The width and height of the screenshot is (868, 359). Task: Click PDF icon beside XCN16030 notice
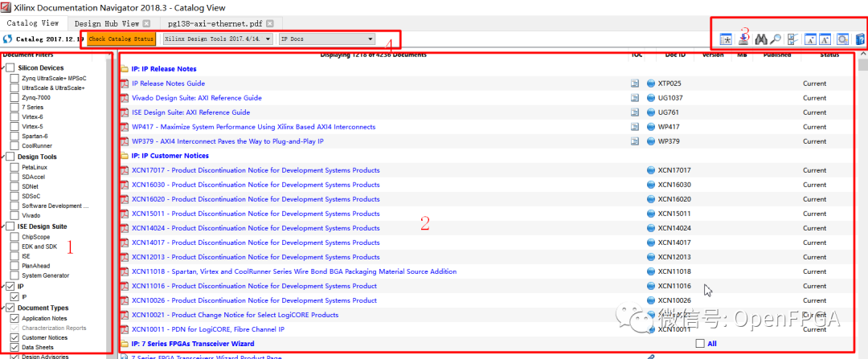125,185
